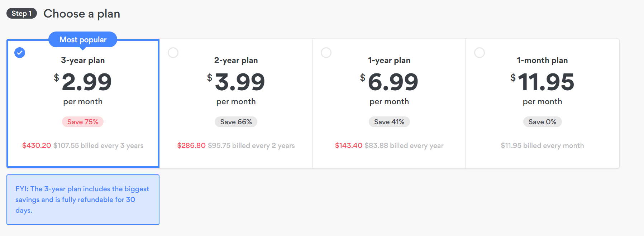Screen dimensions: 644x236
Task: Pick the 1-month plan radio button
Action: [480, 53]
